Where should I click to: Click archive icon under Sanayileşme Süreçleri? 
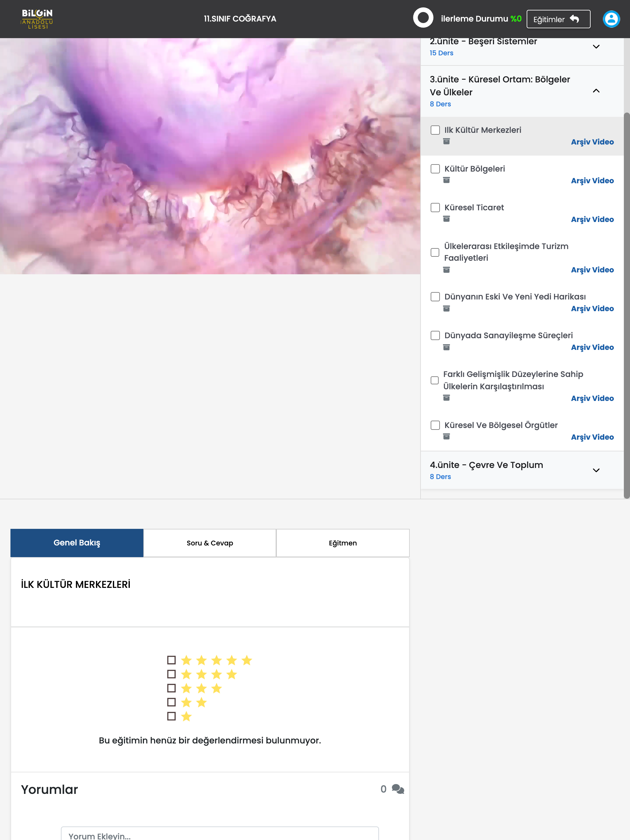click(446, 347)
